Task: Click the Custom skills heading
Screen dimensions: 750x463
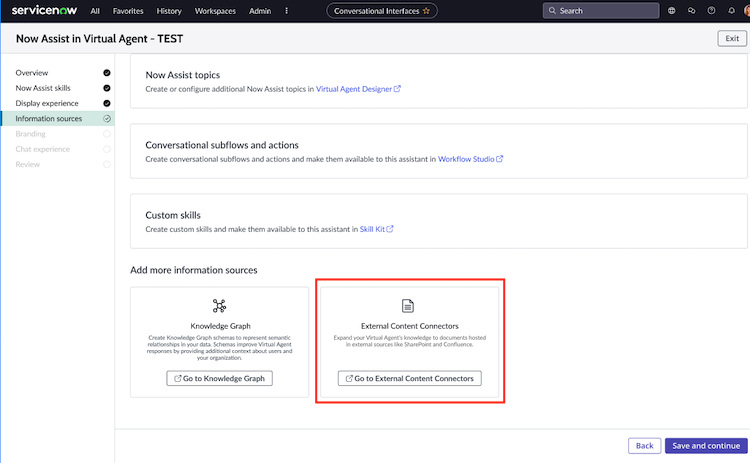Action: (173, 215)
